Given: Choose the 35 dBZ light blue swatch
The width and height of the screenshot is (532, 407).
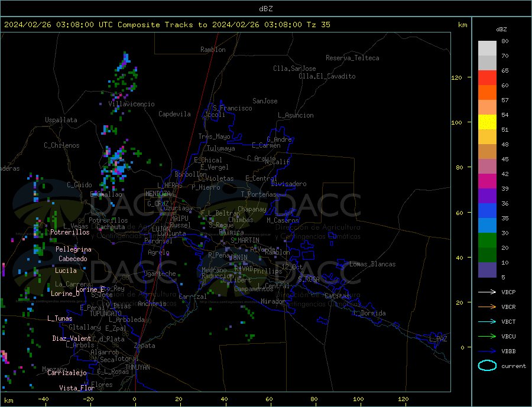Looking at the screenshot, I should pos(487,226).
